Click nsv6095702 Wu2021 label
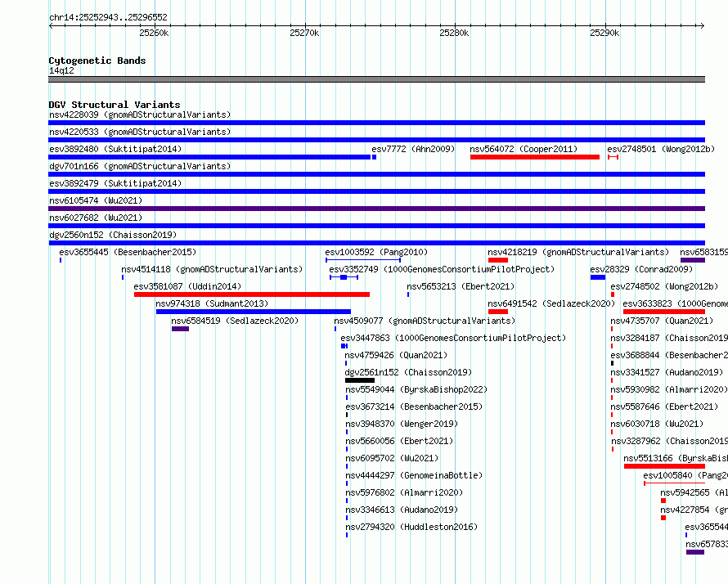This screenshot has width=728, height=584. [392, 458]
